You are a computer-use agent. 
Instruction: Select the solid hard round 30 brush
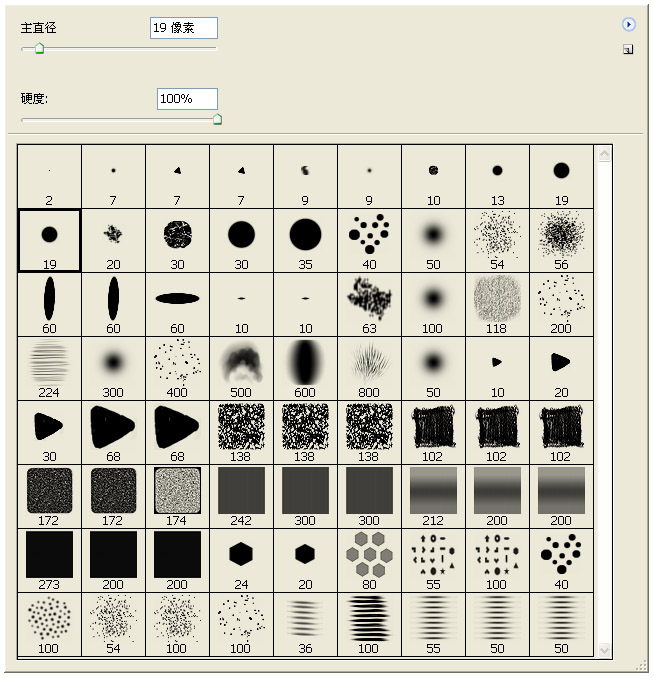(x=241, y=240)
